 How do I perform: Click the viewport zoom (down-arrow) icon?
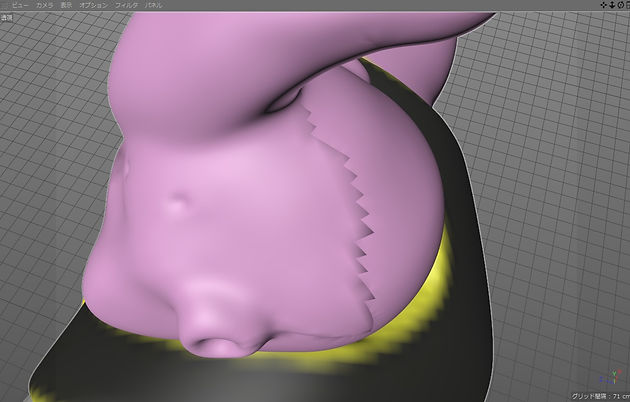pyautogui.click(x=612, y=5)
